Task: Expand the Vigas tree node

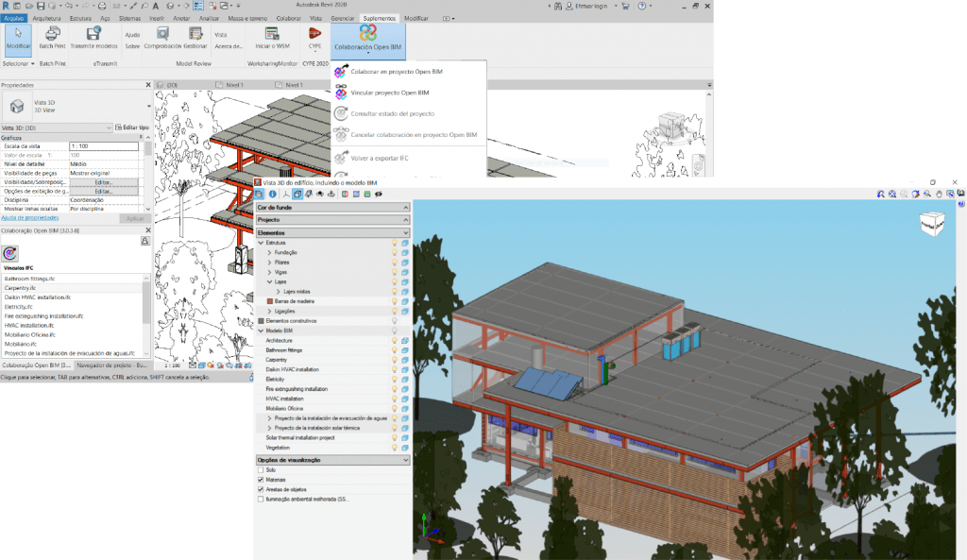Action: [269, 272]
